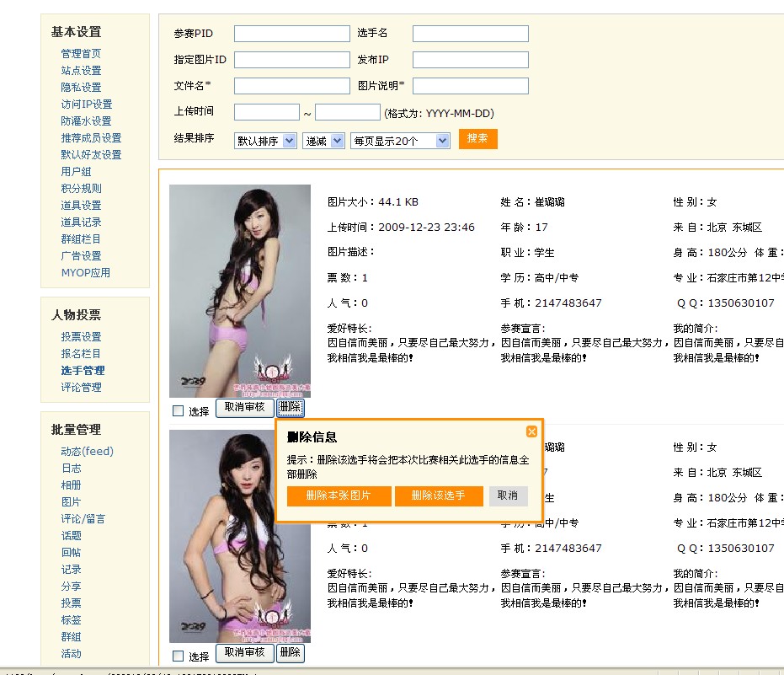This screenshot has width=784, height=675.
Task: Focus the 图片说明 input field
Action: click(x=471, y=86)
